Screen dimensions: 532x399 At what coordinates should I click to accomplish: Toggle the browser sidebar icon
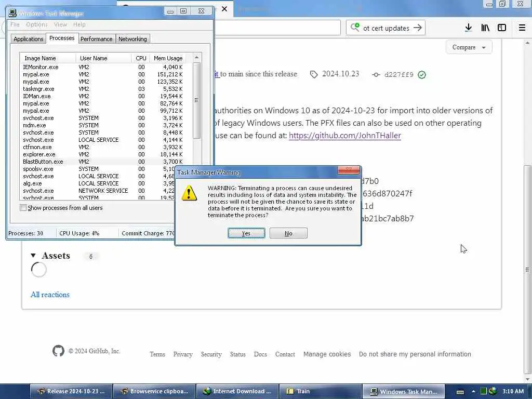pos(502,28)
